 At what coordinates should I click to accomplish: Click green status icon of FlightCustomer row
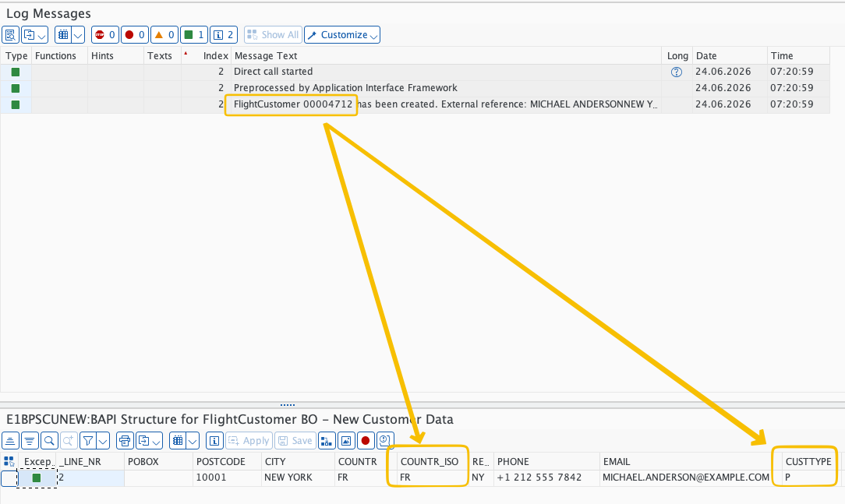pos(16,104)
